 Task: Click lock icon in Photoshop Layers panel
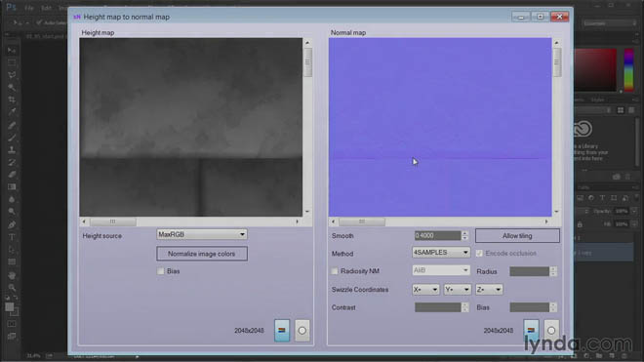[580, 224]
